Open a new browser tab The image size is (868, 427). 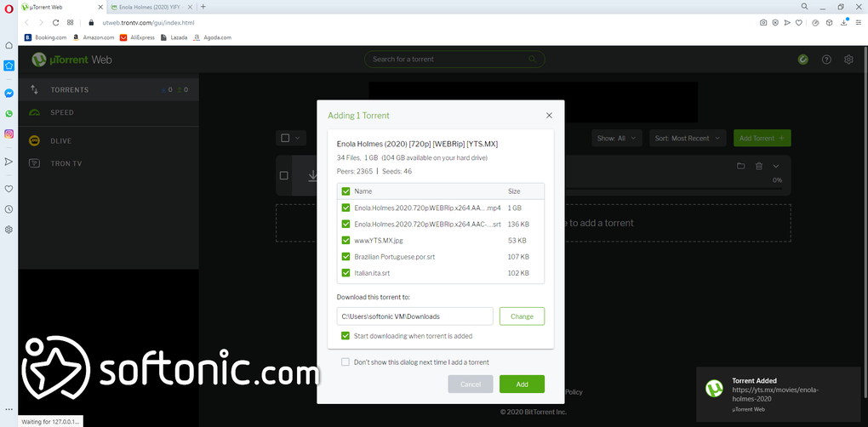click(x=203, y=7)
